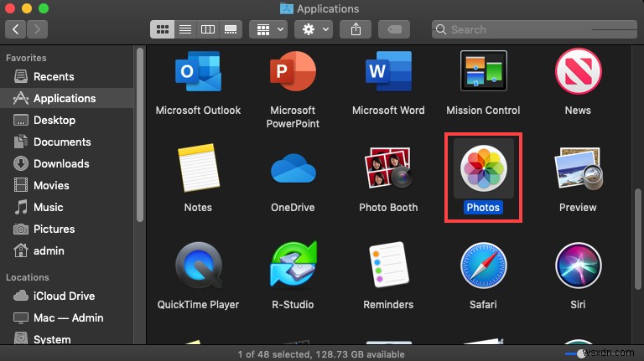Open the group-by arrangement dropdown

pos(269,29)
